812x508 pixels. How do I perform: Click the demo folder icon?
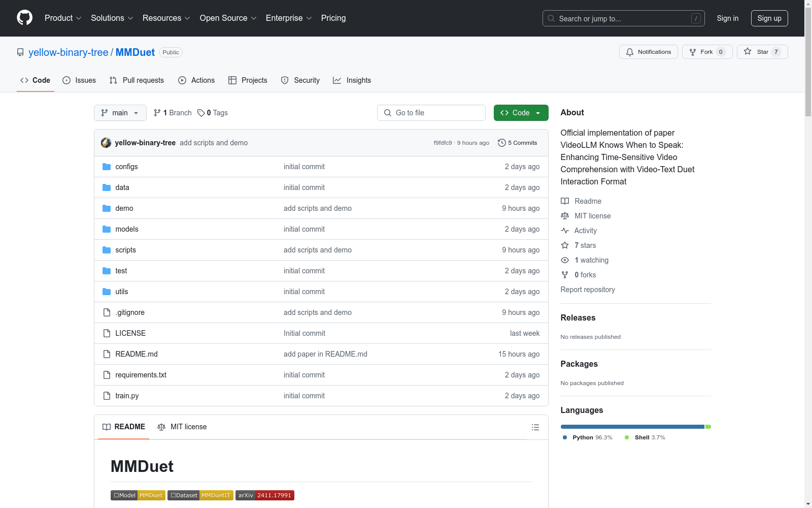(x=107, y=208)
